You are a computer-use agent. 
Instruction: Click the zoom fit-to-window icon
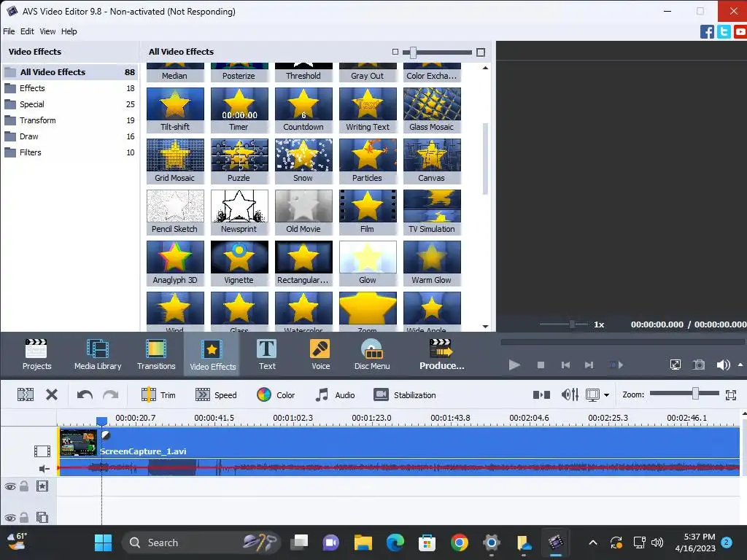coord(731,394)
